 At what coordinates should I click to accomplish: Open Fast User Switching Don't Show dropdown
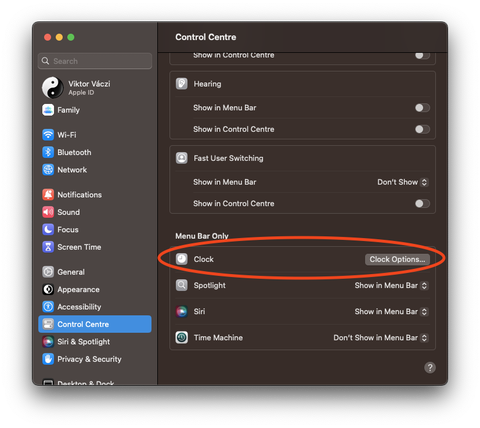(x=403, y=182)
